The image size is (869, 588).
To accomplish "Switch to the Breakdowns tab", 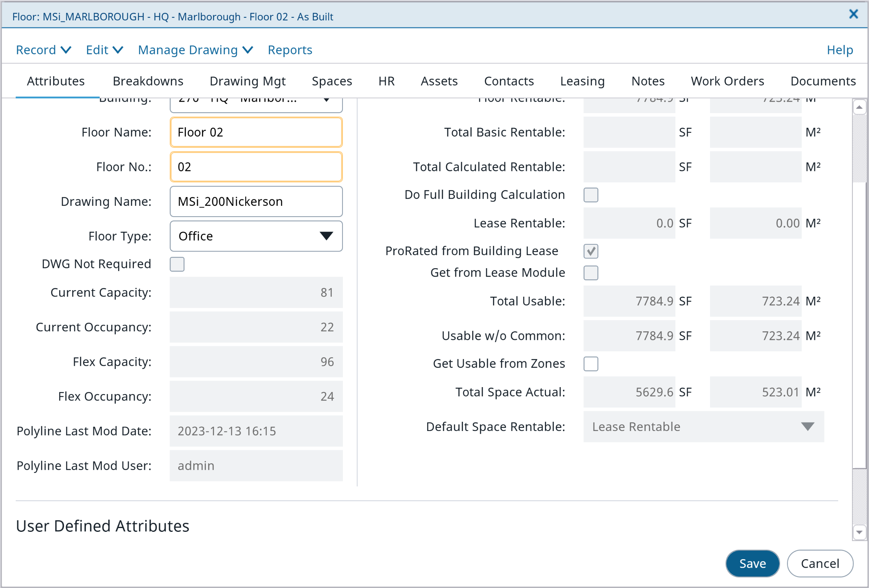I will click(148, 81).
